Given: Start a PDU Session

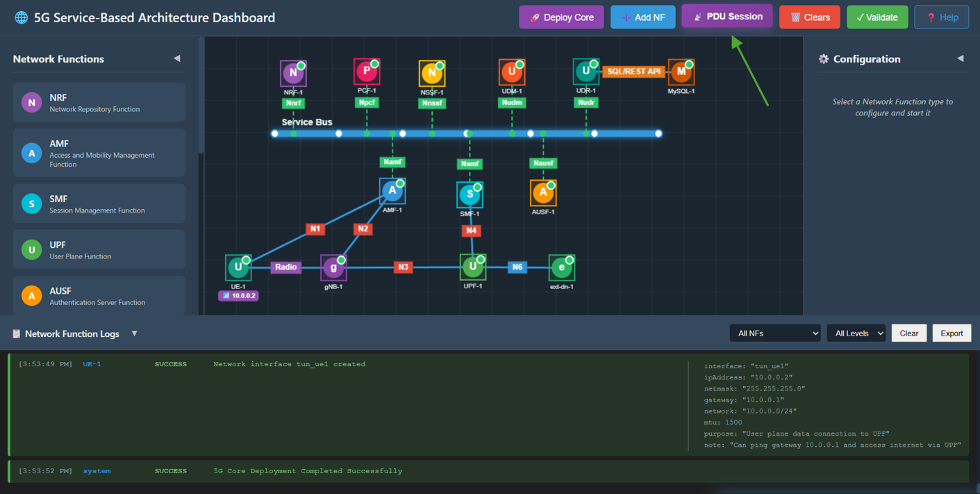Looking at the screenshot, I should pyautogui.click(x=726, y=17).
